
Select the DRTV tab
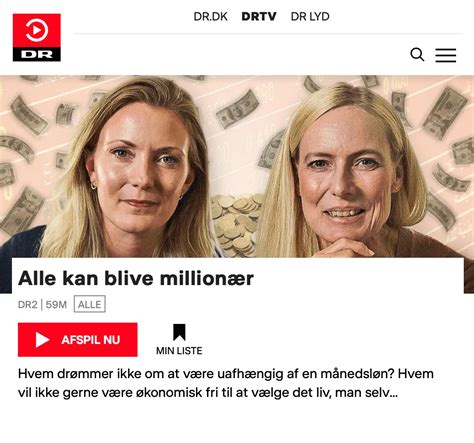(x=259, y=16)
